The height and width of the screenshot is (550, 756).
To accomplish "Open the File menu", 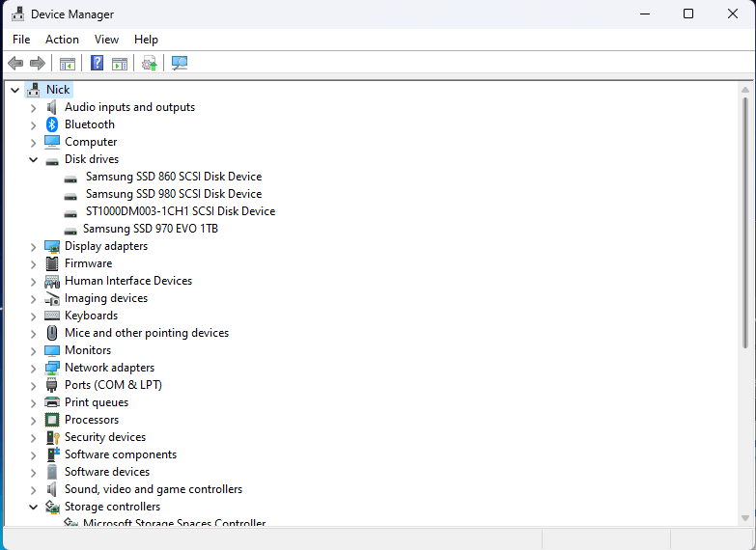I will coord(21,40).
